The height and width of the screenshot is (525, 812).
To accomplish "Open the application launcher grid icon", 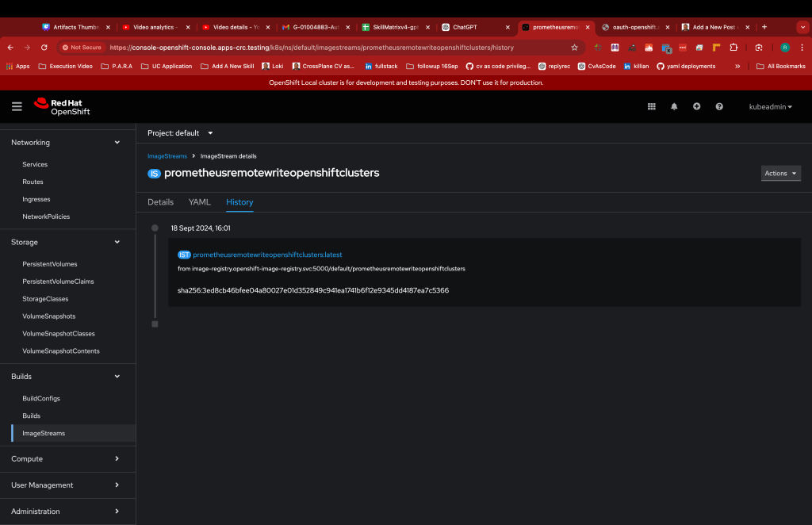I will [652, 106].
